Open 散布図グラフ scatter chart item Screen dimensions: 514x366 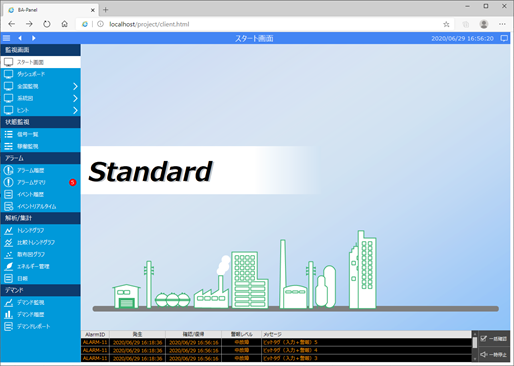pos(41,254)
